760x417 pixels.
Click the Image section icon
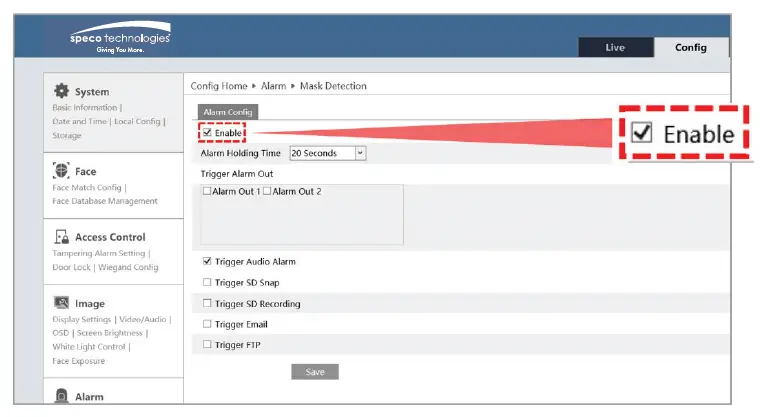tap(62, 303)
